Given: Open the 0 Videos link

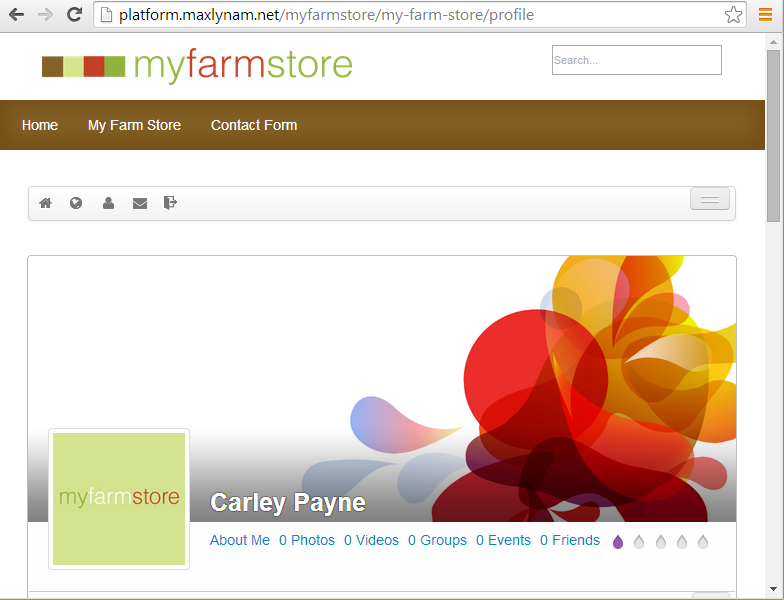Looking at the screenshot, I should pyautogui.click(x=372, y=540).
